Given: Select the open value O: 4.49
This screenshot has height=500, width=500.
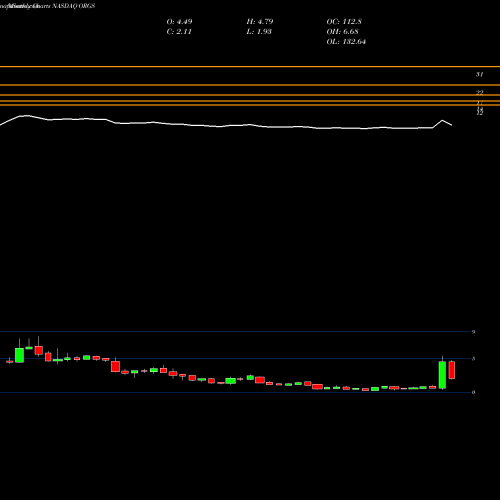Looking at the screenshot, I should pos(179,22).
